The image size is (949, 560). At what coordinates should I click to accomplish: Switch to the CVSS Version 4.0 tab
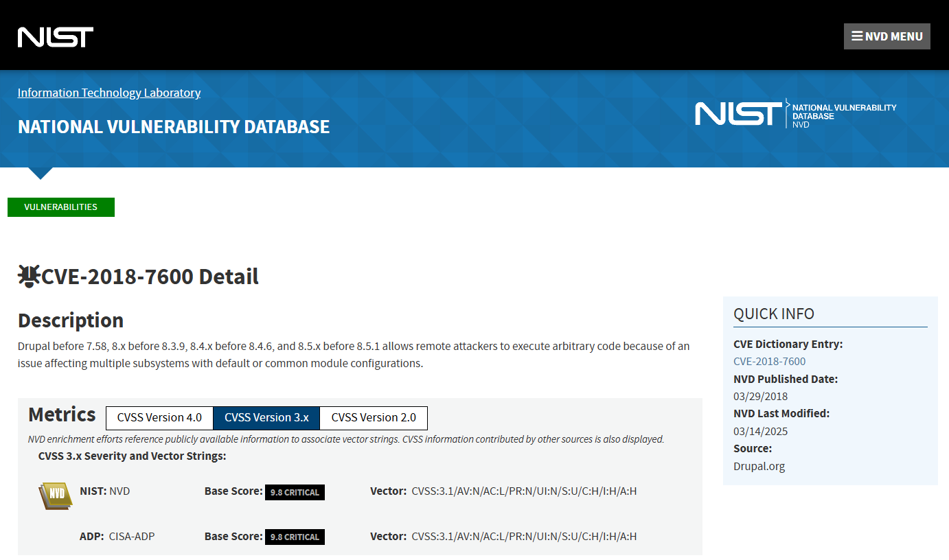[x=159, y=418]
